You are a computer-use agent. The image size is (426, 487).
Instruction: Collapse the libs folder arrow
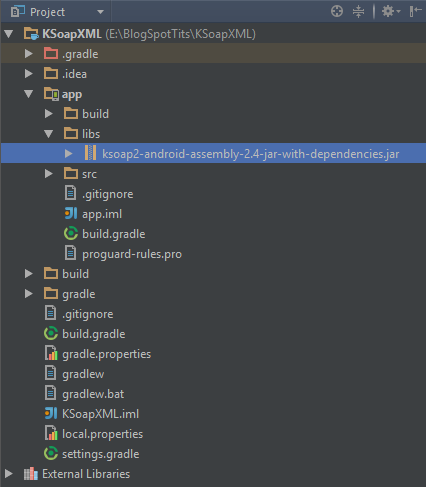[x=49, y=134]
